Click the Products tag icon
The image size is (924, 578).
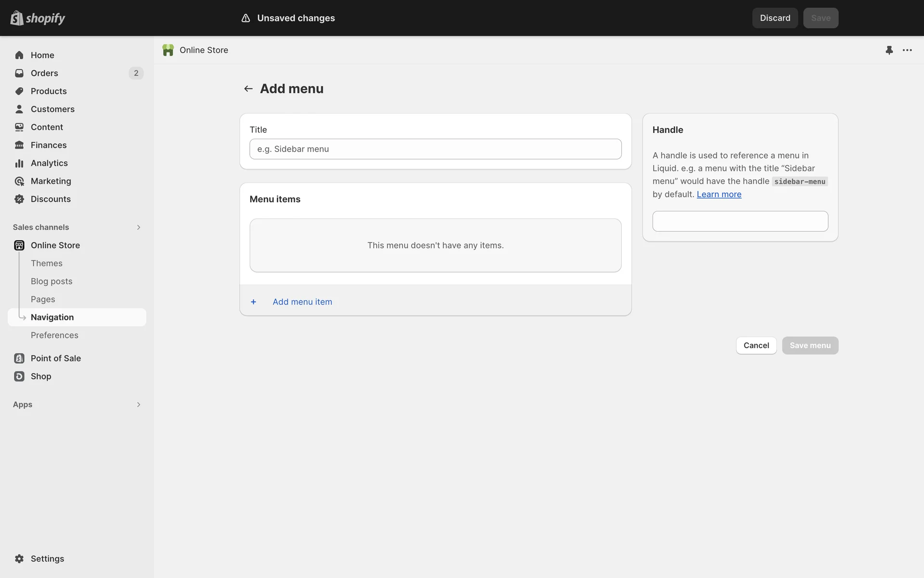[19, 91]
